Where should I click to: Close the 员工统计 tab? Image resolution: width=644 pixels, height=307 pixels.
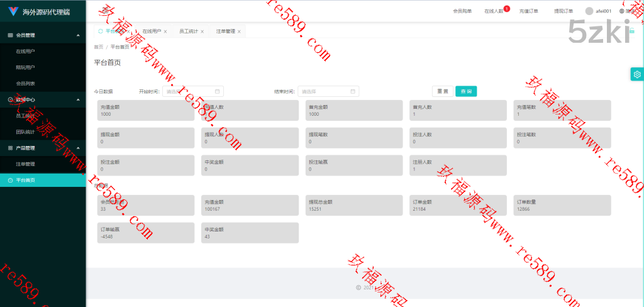click(x=202, y=31)
